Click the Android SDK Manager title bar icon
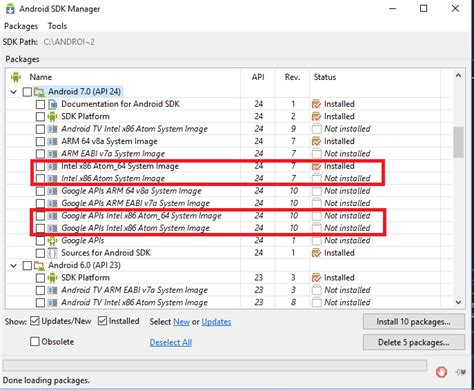474x390 pixels. tap(10, 9)
